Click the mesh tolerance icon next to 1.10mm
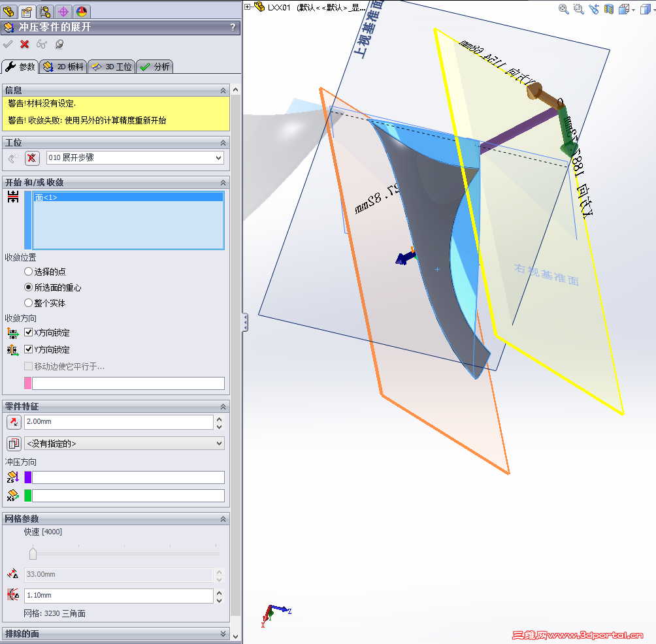This screenshot has width=656, height=644. tap(13, 594)
